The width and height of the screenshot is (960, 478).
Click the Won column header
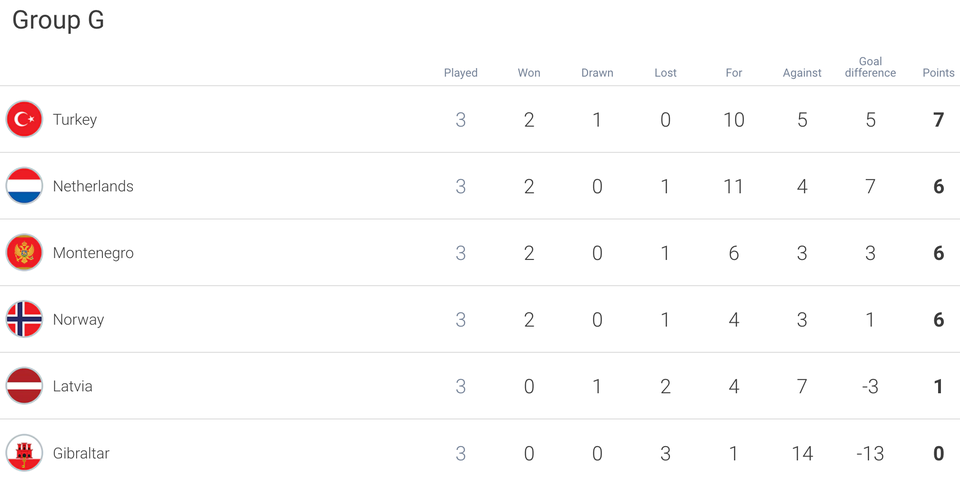click(529, 73)
